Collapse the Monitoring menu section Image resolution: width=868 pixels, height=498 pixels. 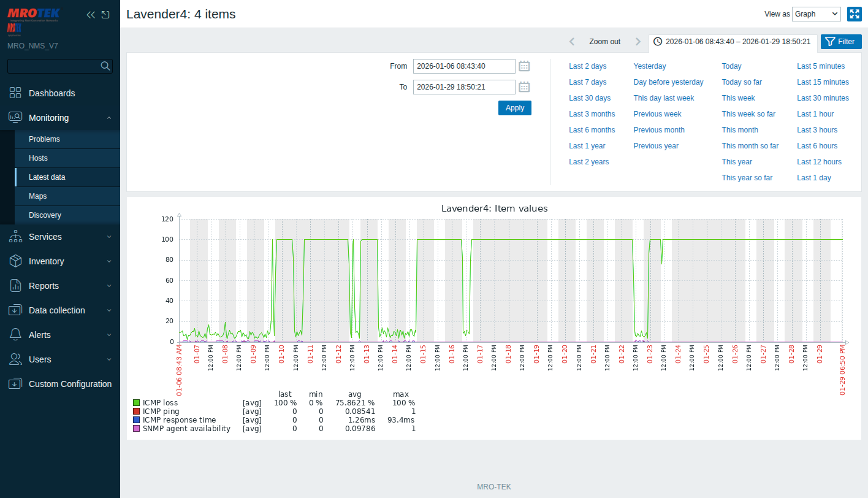[60, 118]
